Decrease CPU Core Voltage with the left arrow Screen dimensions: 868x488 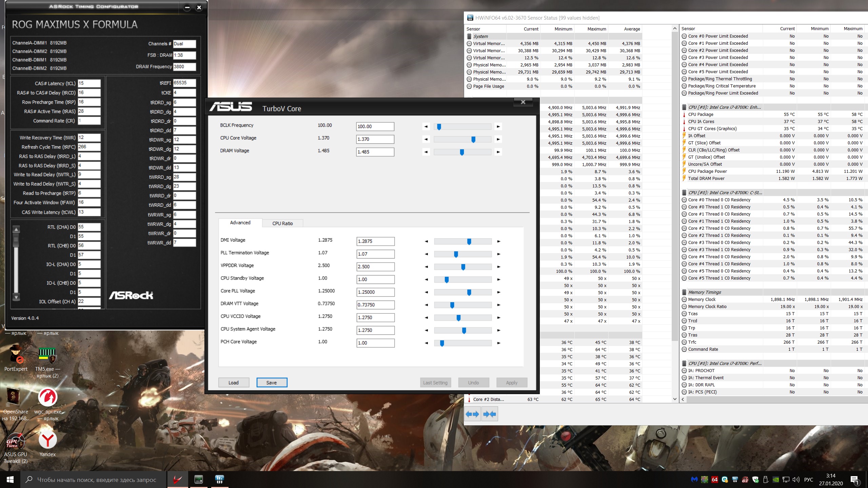[x=426, y=139]
